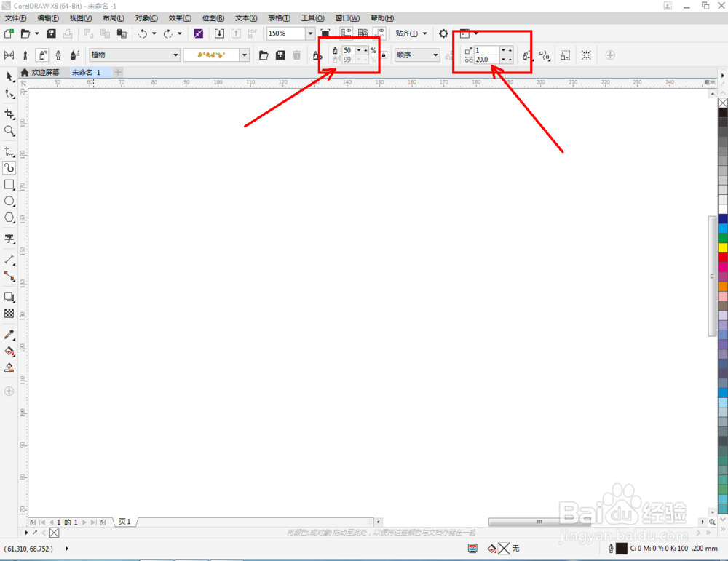728x561 pixels.
Task: Open rotation options in property bar
Action: coord(527,56)
